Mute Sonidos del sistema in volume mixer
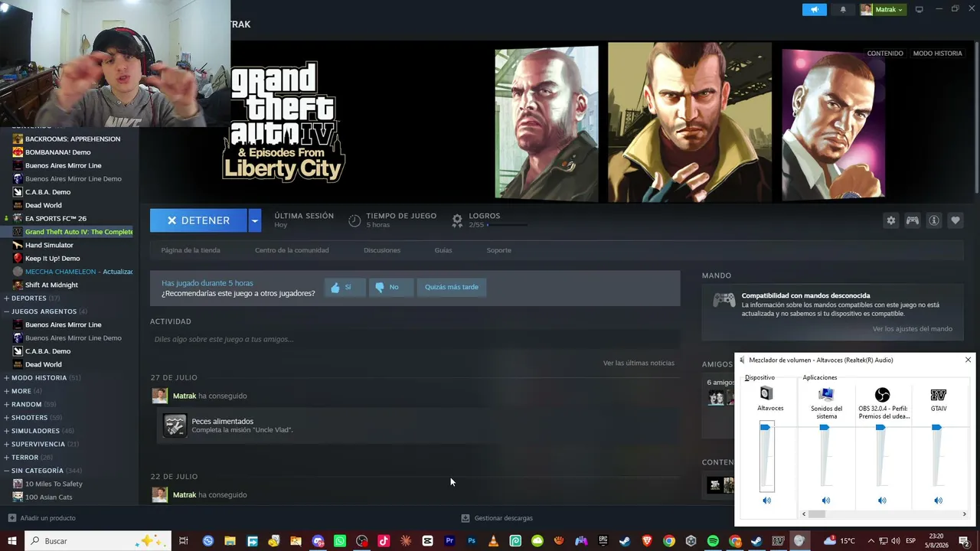The width and height of the screenshot is (980, 551). pyautogui.click(x=825, y=500)
